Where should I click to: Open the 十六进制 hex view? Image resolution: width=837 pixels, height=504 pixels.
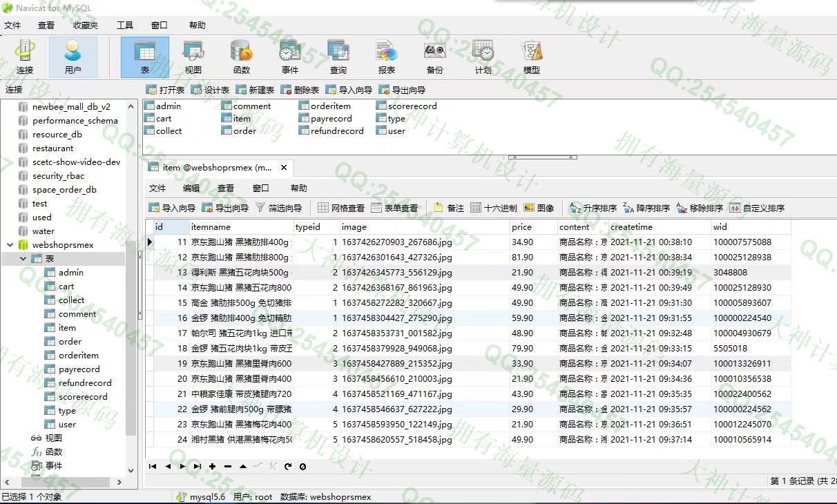[x=494, y=208]
